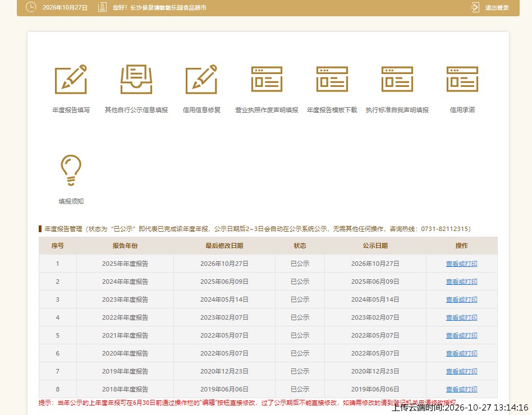Click the 公示日期 column header
This screenshot has width=532, height=415.
point(375,246)
